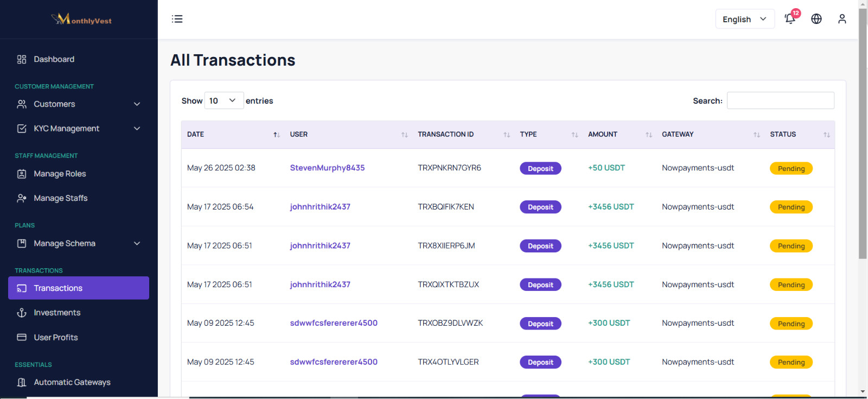
Task: Open sdwwfcsferererer4500 link for TRX4OTLYVLGER
Action: (x=334, y=362)
